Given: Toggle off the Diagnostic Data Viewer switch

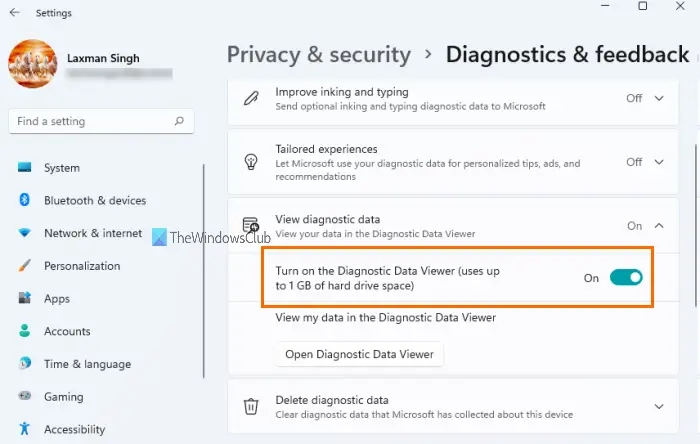Looking at the screenshot, I should click(x=626, y=278).
